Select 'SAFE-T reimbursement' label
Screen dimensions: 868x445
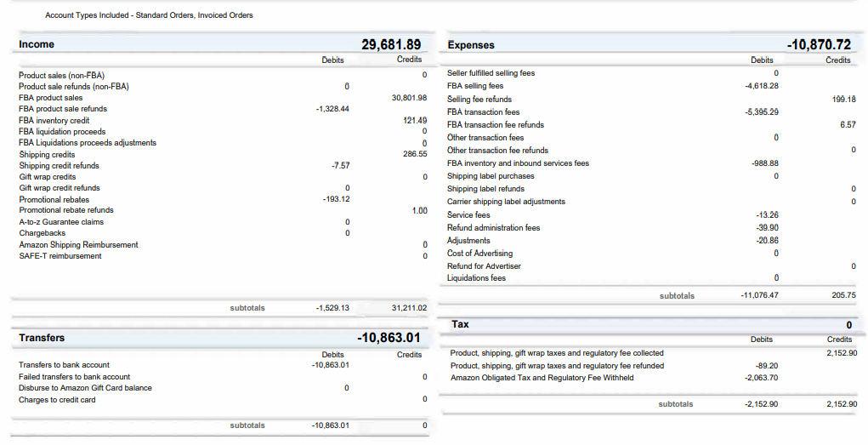(60, 256)
